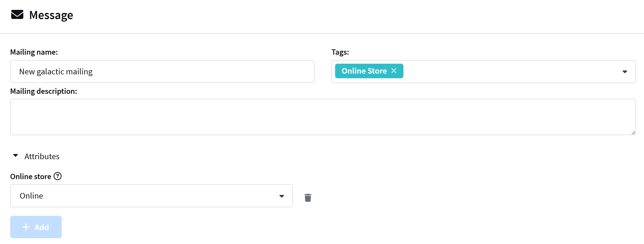Viewport: 644px width, 244px height.
Task: Open the Online store dropdown arrow
Action: click(x=281, y=196)
